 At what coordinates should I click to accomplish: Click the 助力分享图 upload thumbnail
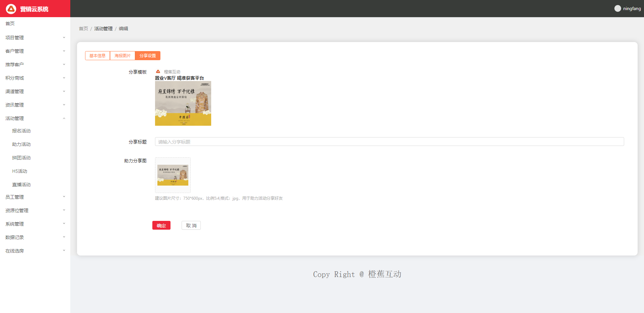[x=173, y=175]
